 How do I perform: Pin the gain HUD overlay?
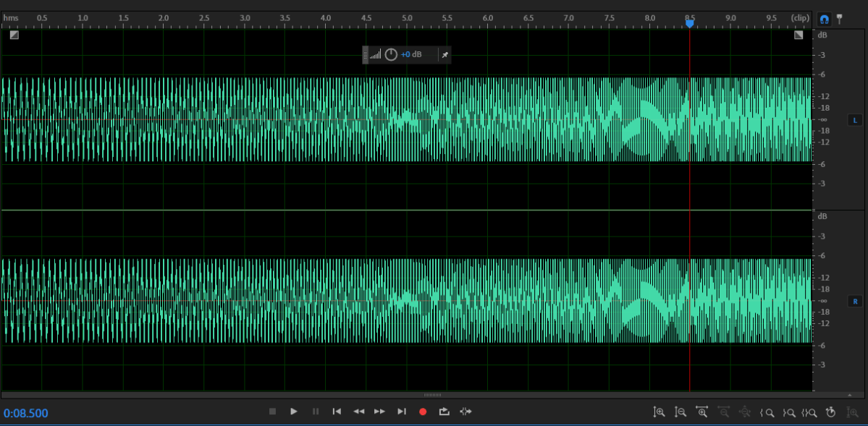(x=445, y=55)
